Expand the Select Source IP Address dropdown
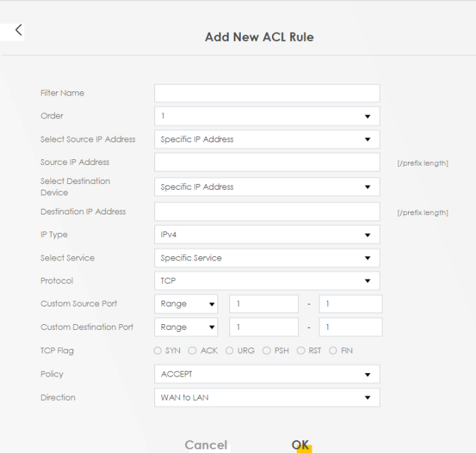 click(x=267, y=139)
